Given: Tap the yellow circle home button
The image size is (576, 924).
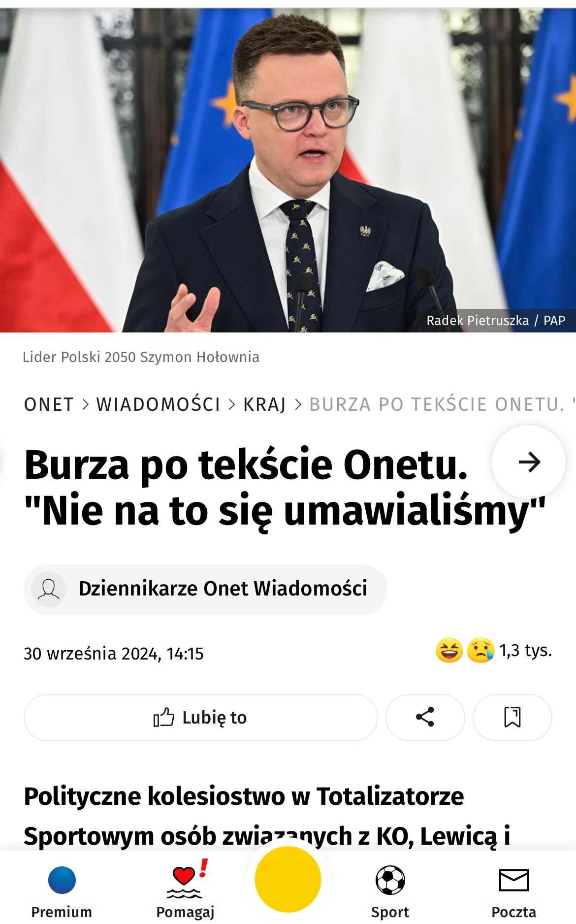Looking at the screenshot, I should (x=288, y=880).
